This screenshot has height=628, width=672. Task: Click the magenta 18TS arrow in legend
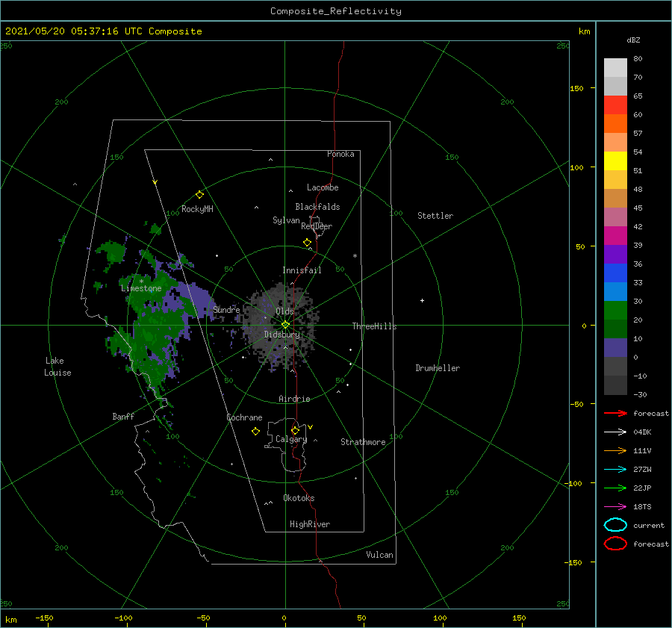click(x=615, y=507)
